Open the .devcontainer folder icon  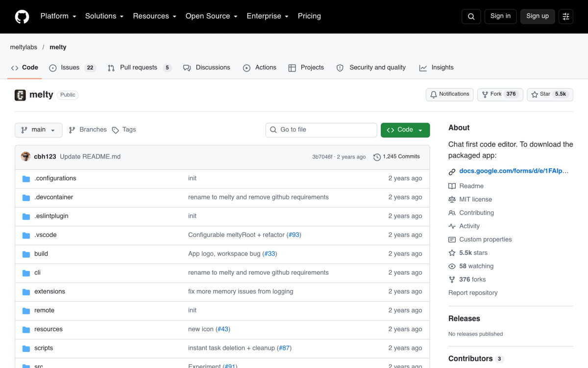[26, 197]
